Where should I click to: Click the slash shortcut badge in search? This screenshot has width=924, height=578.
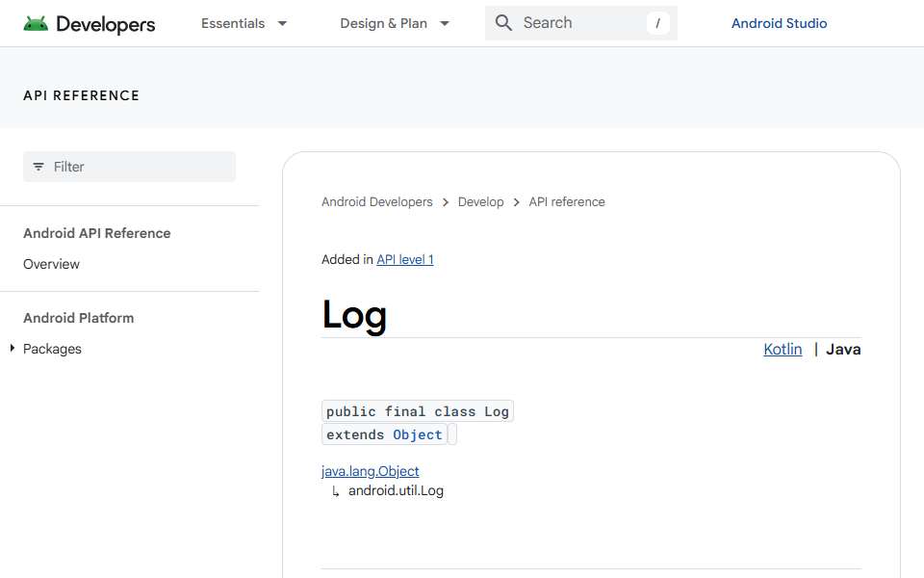657,23
